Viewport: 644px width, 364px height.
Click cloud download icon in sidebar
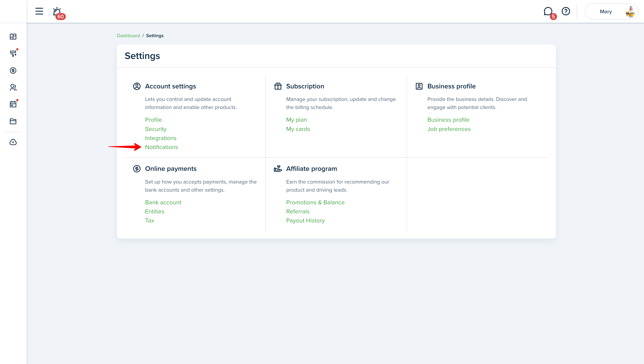coord(13,142)
